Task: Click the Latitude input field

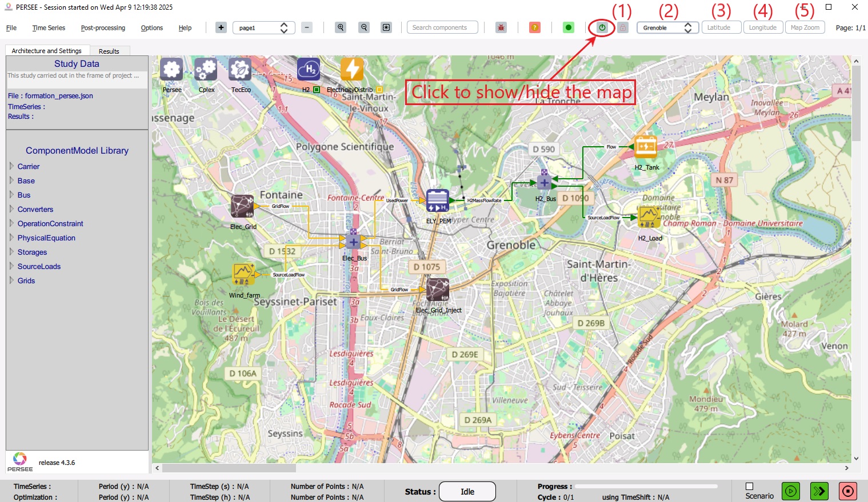Action: pyautogui.click(x=721, y=27)
